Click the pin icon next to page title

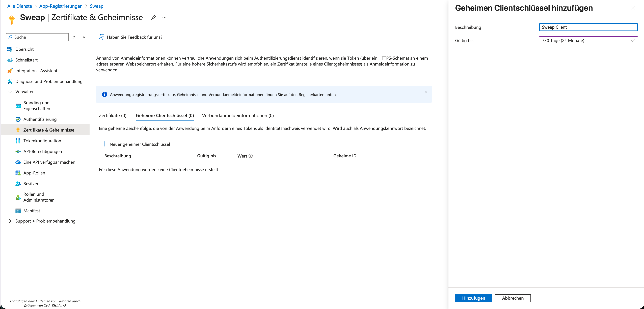tap(153, 17)
